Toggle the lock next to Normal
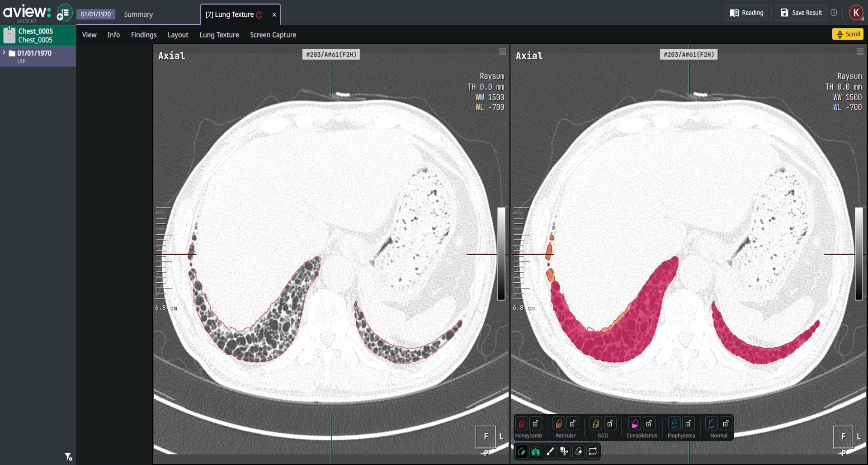 coord(726,424)
